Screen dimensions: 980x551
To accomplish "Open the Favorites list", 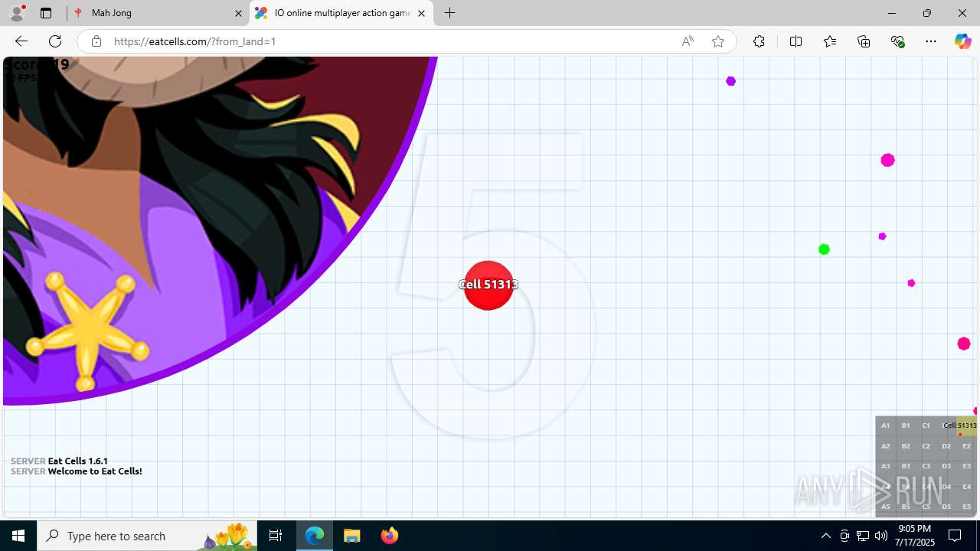I will pos(830,41).
